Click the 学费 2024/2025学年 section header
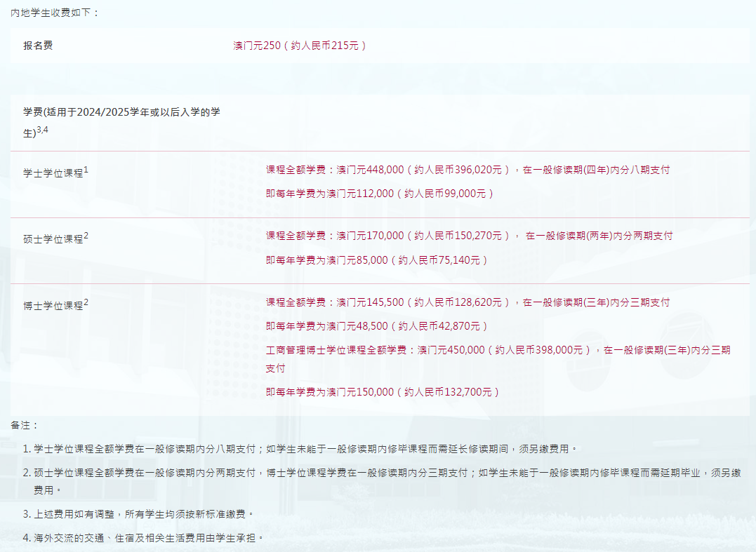Viewport: 756px width, 552px height. click(121, 112)
